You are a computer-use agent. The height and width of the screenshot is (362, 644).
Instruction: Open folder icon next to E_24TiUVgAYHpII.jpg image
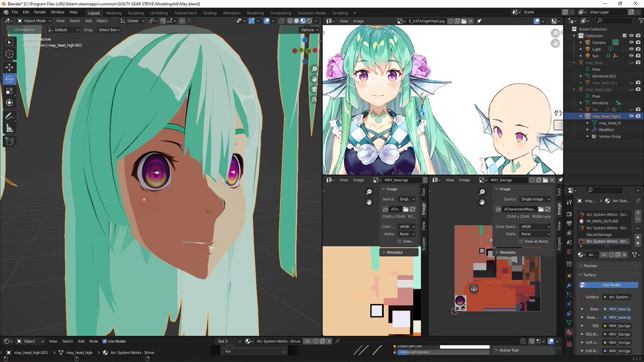pos(465,21)
